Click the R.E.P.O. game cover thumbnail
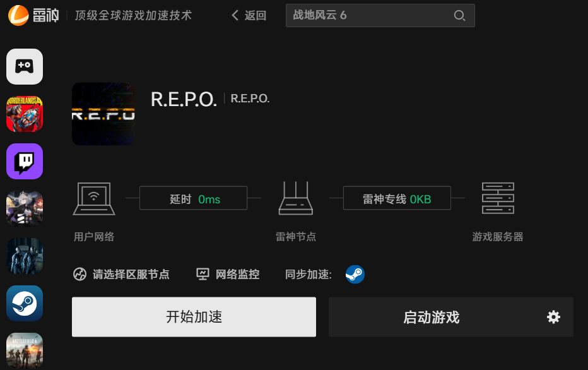Screen dimensions: 588x370 point(103,114)
